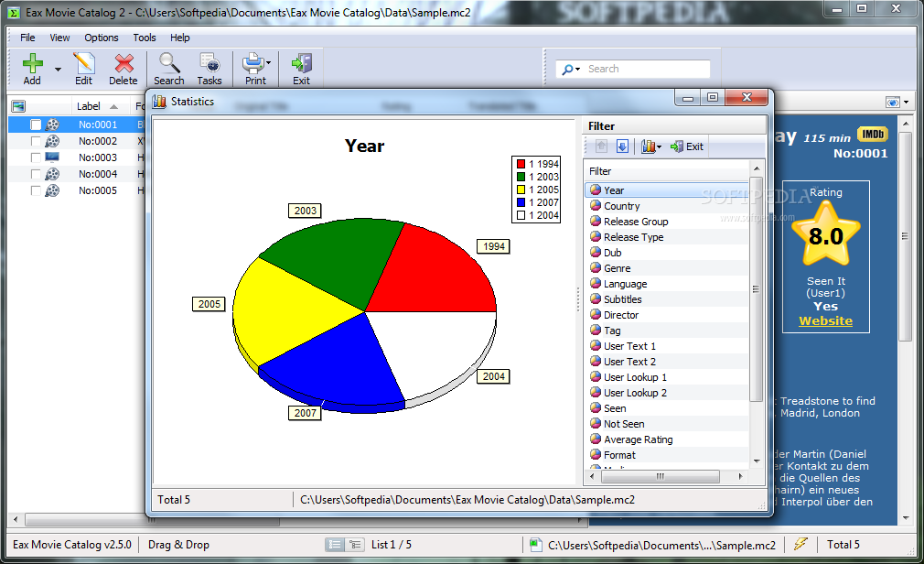The height and width of the screenshot is (564, 924).
Task: Tick the checkbox for No:0003
Action: click(x=36, y=157)
